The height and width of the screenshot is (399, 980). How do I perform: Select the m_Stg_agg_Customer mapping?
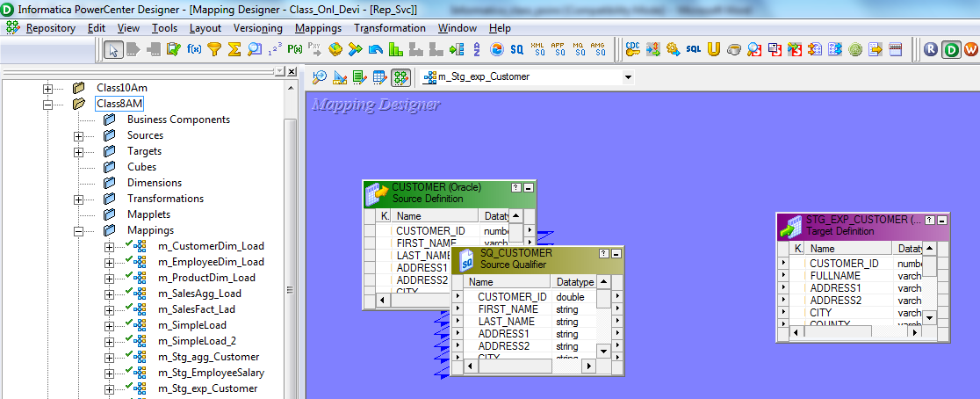(208, 357)
